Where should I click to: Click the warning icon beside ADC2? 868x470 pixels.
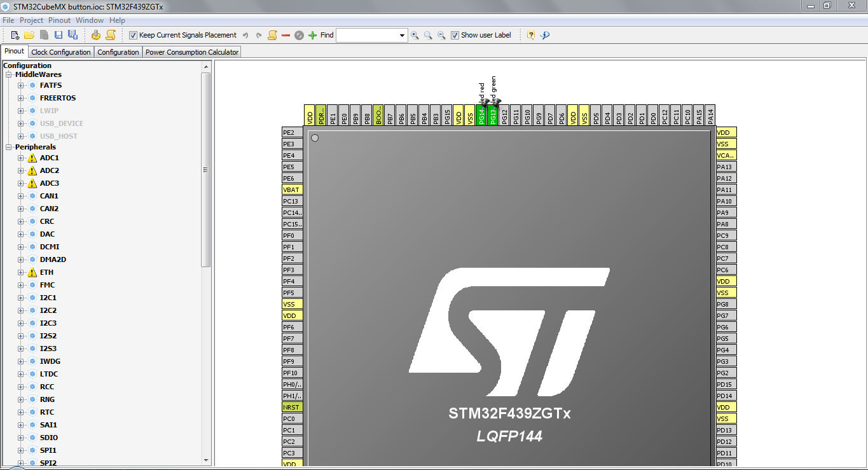[32, 170]
